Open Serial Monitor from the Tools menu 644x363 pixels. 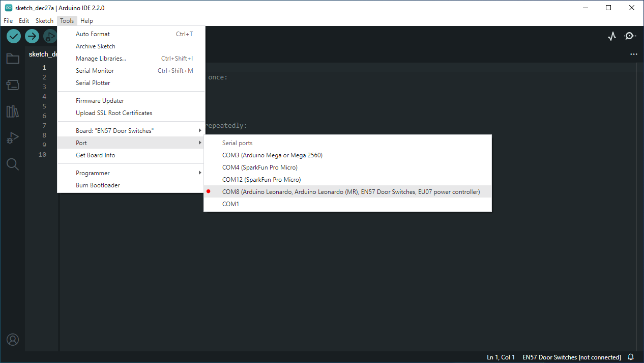coord(131,71)
